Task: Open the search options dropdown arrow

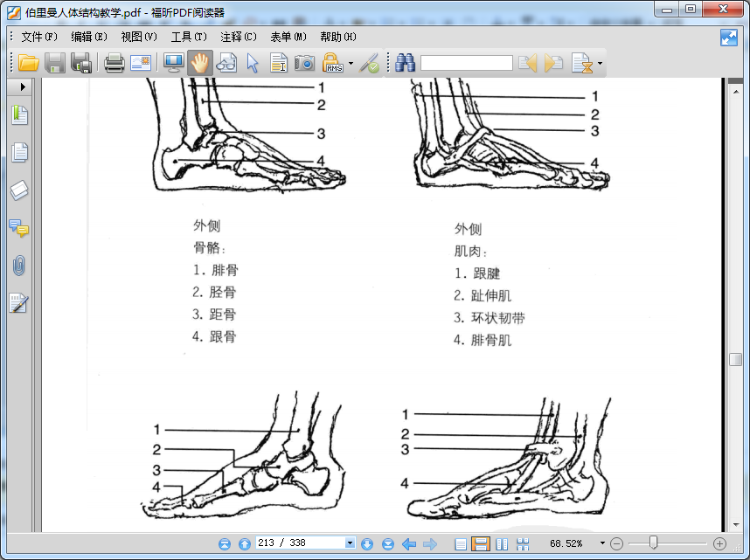Action: tap(600, 63)
